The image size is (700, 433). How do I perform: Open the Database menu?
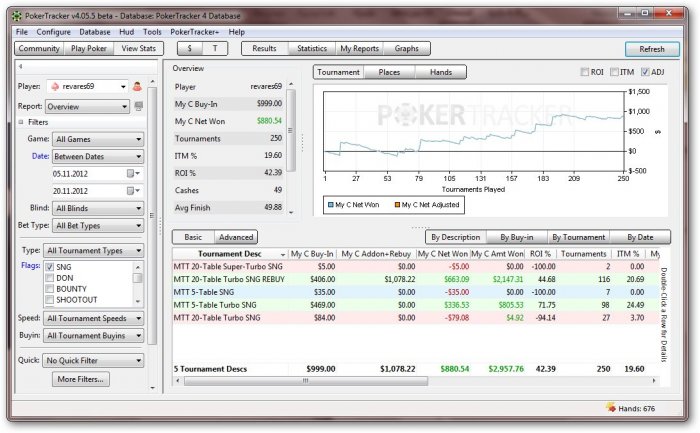[95, 32]
